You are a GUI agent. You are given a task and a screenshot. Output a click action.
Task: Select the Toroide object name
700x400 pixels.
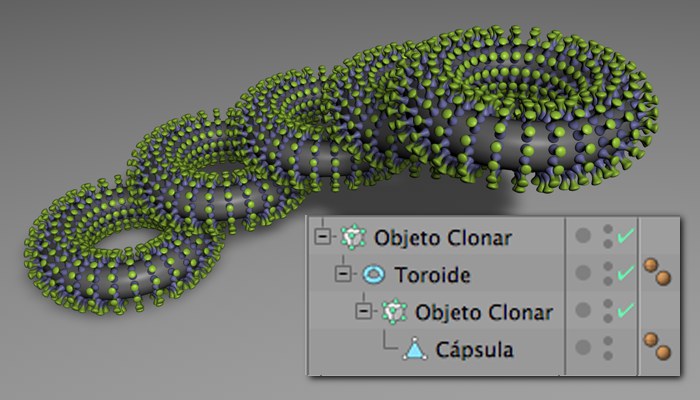(x=432, y=275)
